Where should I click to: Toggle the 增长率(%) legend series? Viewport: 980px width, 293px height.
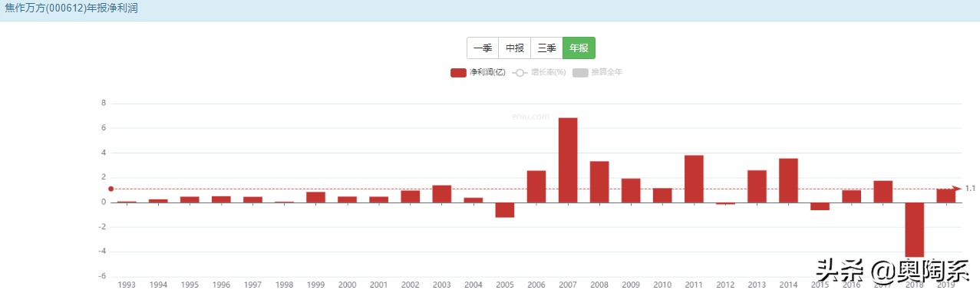(x=539, y=73)
